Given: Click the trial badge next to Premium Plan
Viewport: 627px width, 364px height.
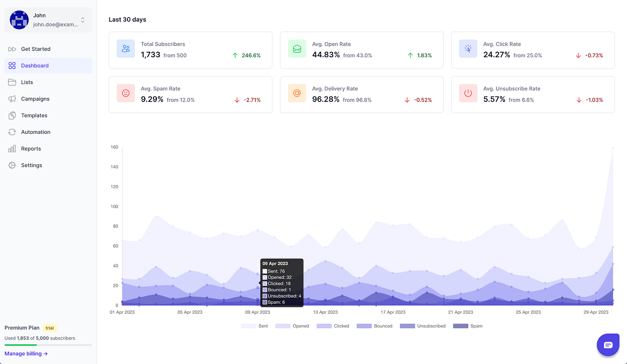Looking at the screenshot, I should [49, 328].
